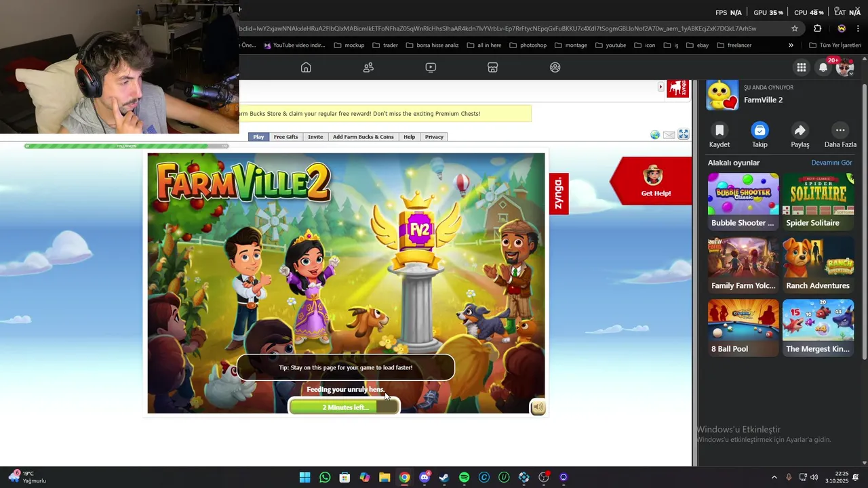Viewport: 868px width, 488px height.
Task: Click the taskbar volume icon
Action: (814, 477)
